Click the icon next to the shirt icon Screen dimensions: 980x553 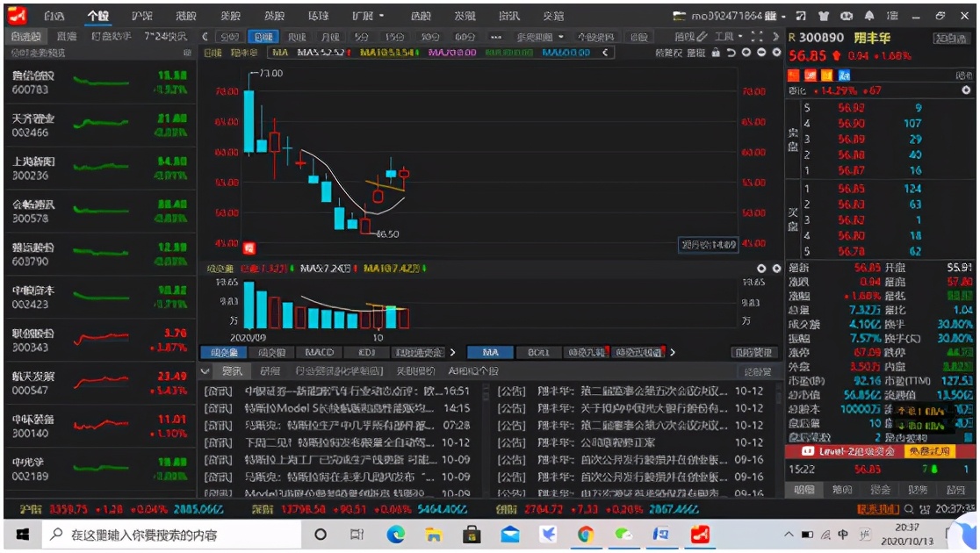click(801, 16)
